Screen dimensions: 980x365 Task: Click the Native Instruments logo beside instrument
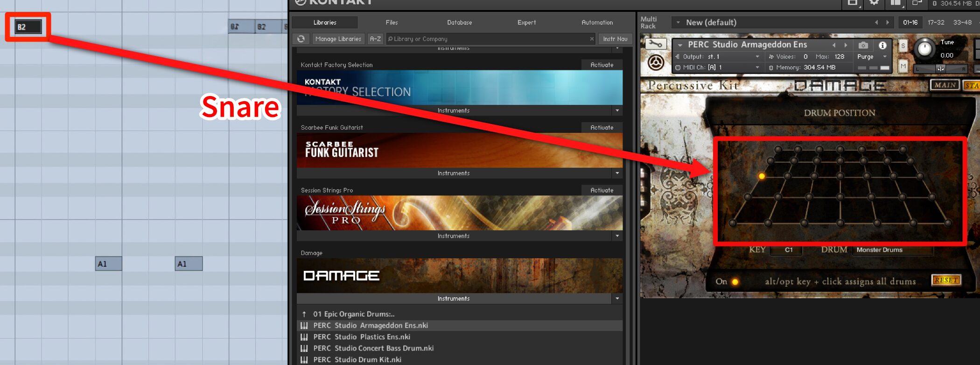click(656, 62)
